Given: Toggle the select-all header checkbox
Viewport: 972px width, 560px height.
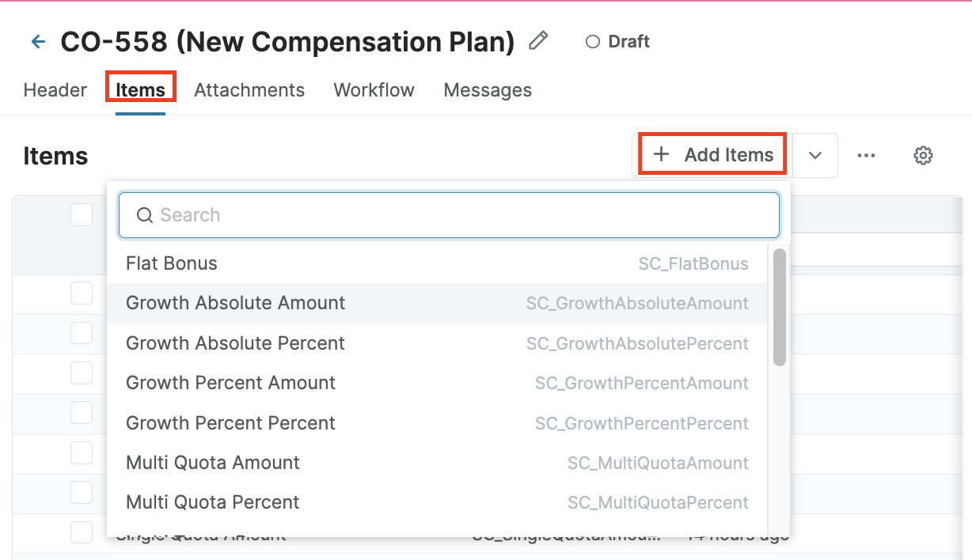Looking at the screenshot, I should click(x=82, y=214).
